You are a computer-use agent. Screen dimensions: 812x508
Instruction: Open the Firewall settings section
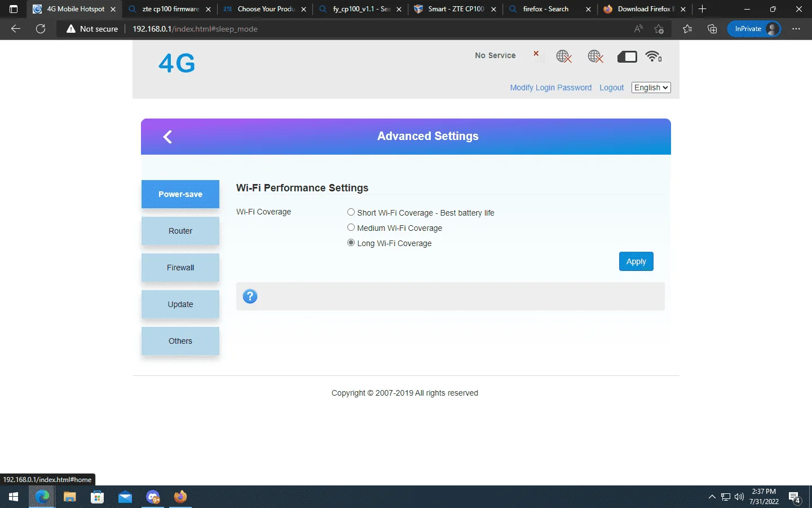click(x=180, y=268)
